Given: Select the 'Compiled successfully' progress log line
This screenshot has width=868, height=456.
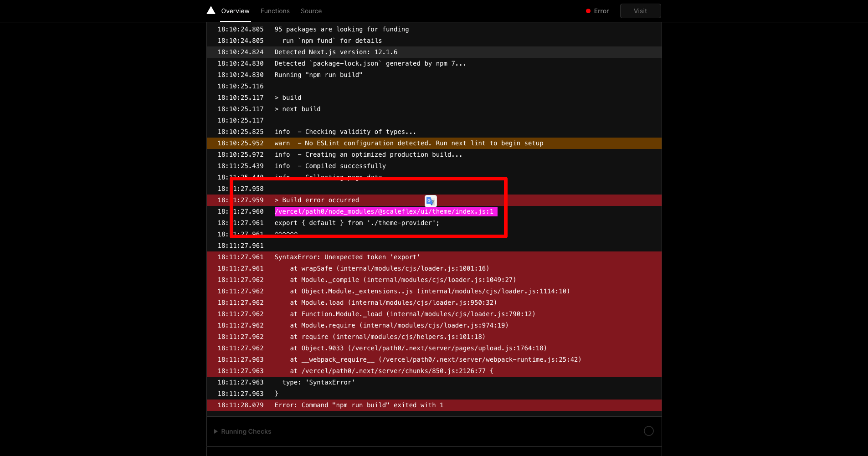Looking at the screenshot, I should pyautogui.click(x=330, y=166).
